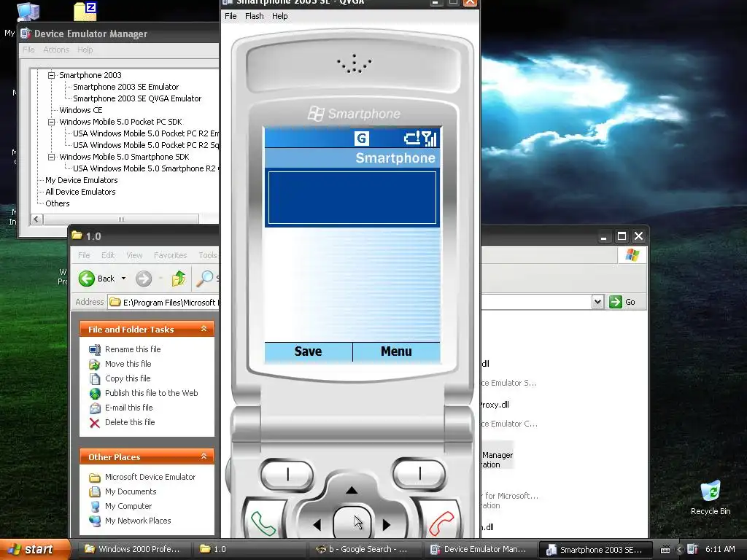This screenshot has height=560, width=747.
Task: Click the left soft key on the phone
Action: coord(287,474)
